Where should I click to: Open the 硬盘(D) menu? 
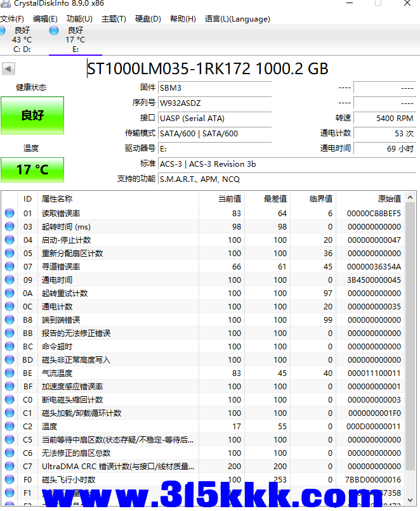(148, 19)
